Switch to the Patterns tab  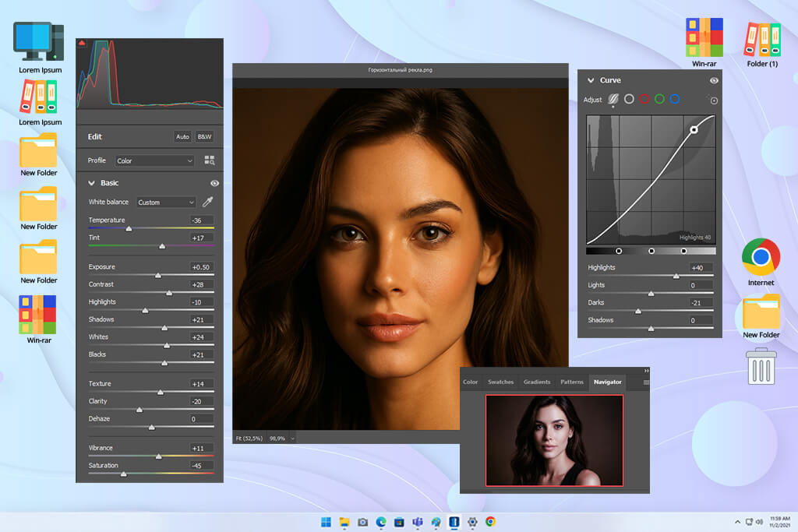pyautogui.click(x=572, y=382)
